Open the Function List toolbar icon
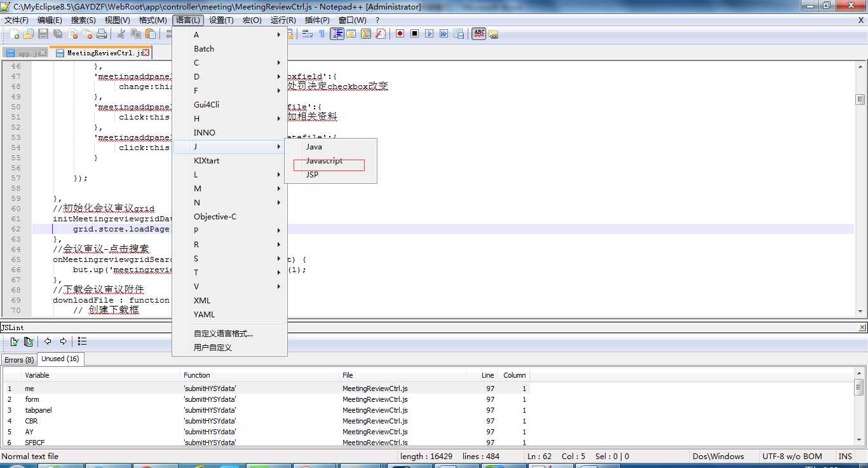This screenshot has height=468, width=868. pos(381,34)
